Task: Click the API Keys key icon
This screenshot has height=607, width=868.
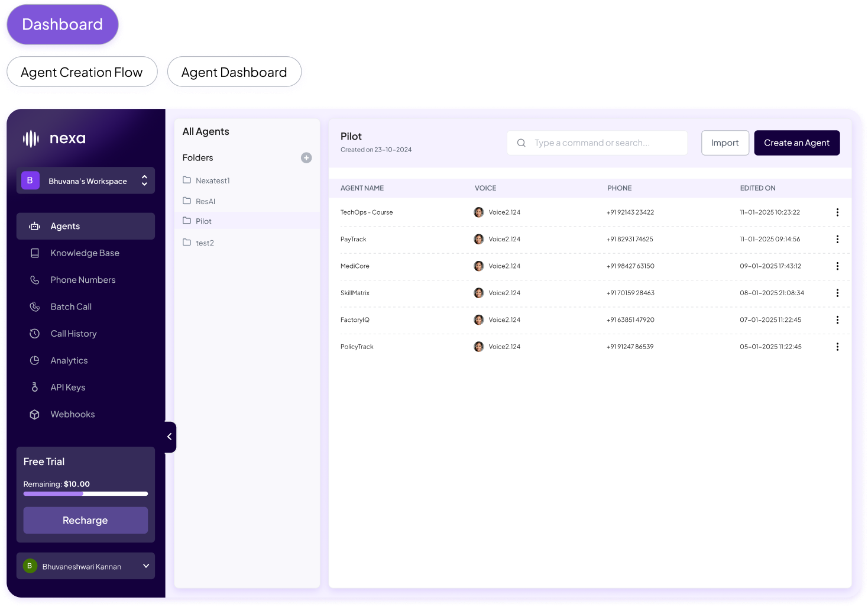Action: 35,388
